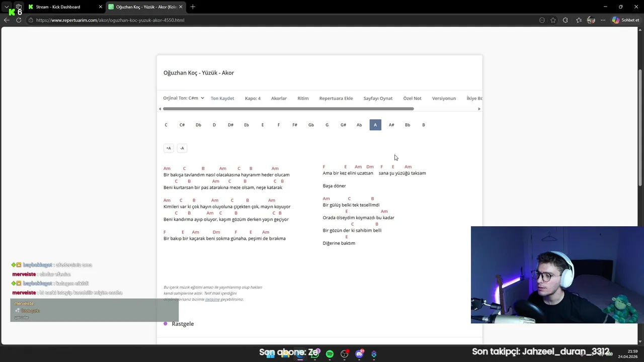The width and height of the screenshot is (644, 362).
Task: Select the F# key button
Action: point(295,125)
